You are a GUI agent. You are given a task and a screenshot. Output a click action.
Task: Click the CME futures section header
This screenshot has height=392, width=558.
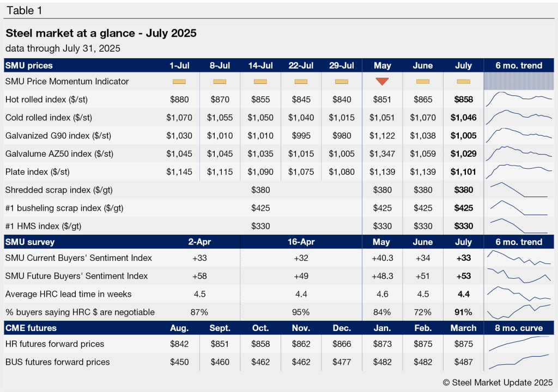pos(31,328)
